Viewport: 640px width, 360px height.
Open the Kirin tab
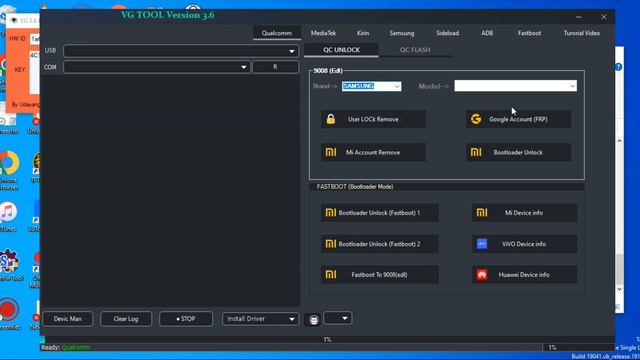(363, 33)
